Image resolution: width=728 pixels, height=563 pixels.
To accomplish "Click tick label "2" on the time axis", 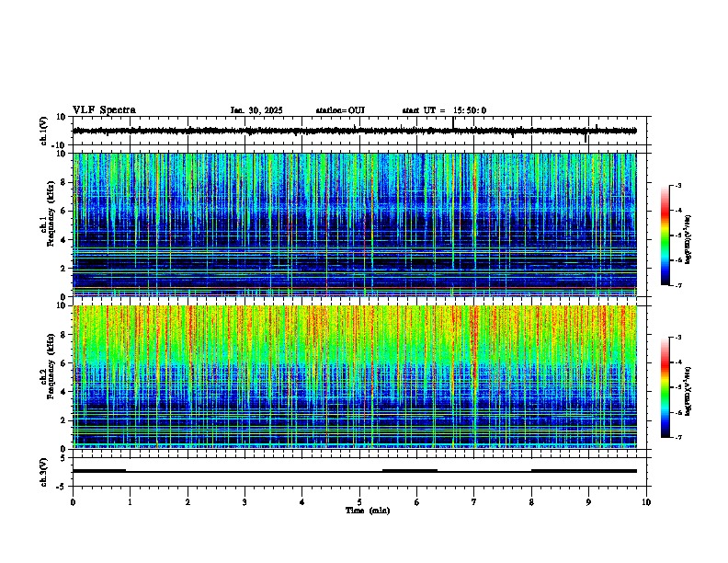I will point(188,502).
